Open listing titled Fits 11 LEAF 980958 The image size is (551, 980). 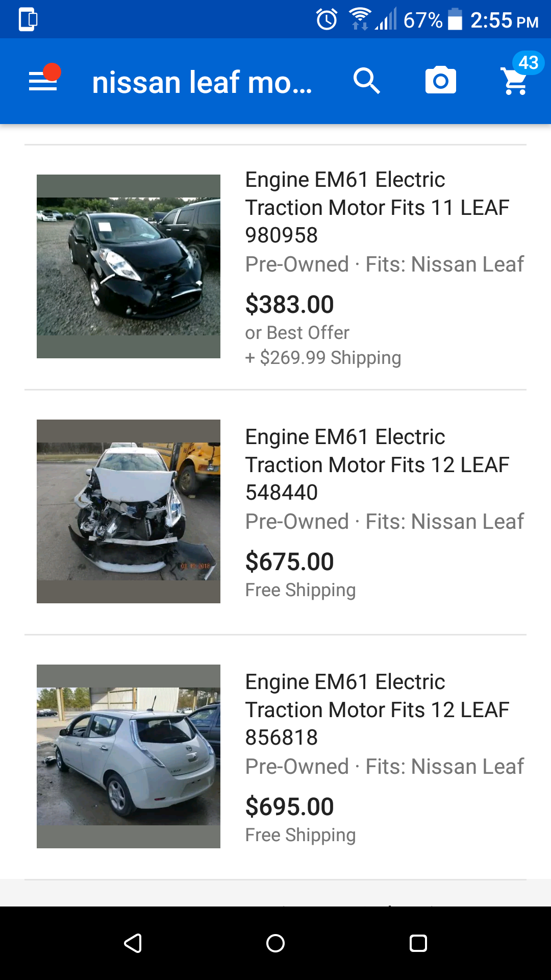[x=377, y=207]
